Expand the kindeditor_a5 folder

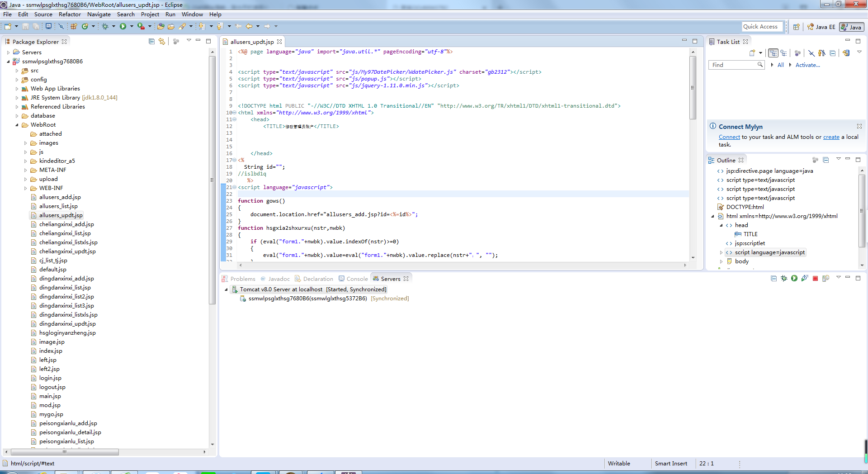[25, 161]
